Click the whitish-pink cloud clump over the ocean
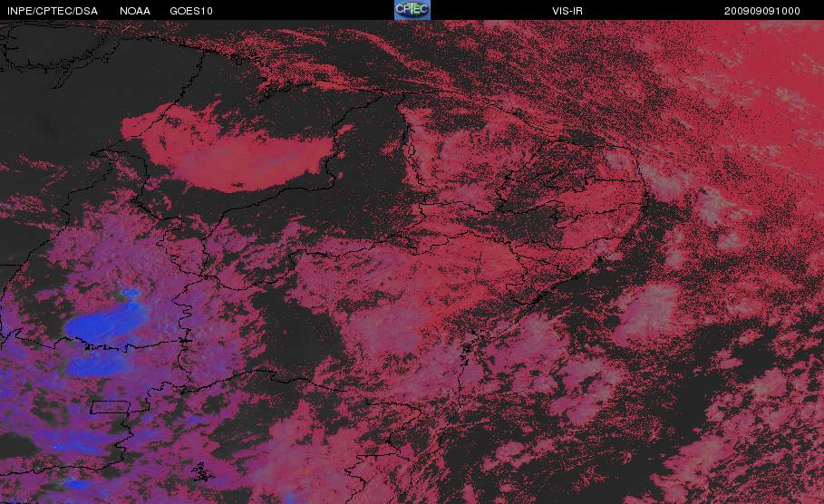The width and height of the screenshot is (824, 504). tap(647, 310)
